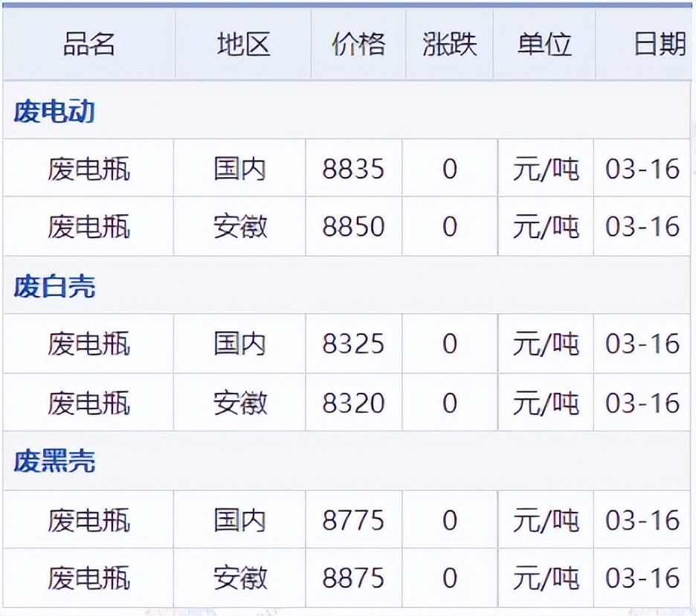The height and width of the screenshot is (616, 696).
Task: Click the 涨跌 value 0 in the 8775 row
Action: click(450, 520)
